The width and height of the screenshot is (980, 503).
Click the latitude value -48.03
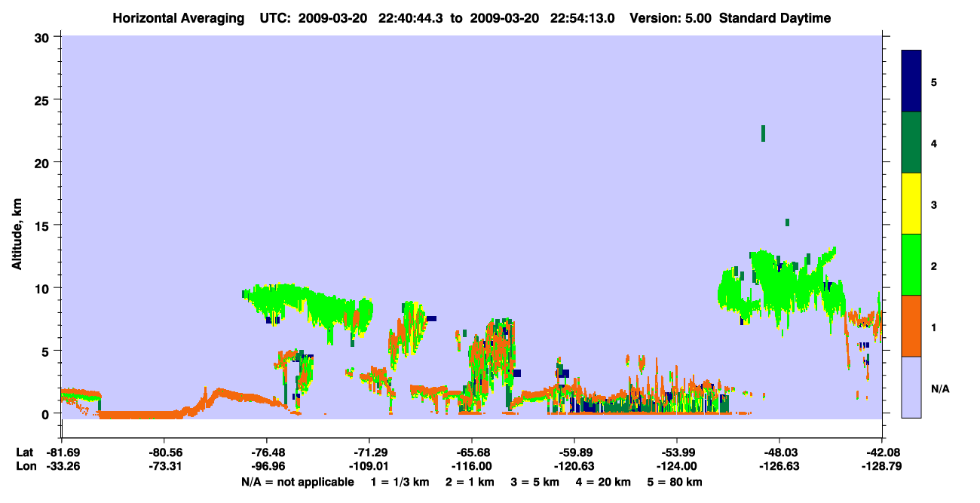coord(779,452)
